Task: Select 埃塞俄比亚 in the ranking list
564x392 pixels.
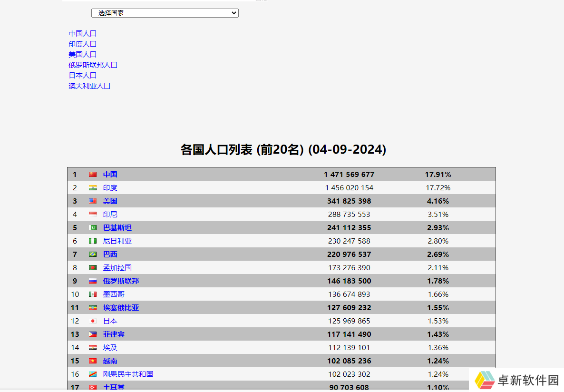Action: click(121, 308)
